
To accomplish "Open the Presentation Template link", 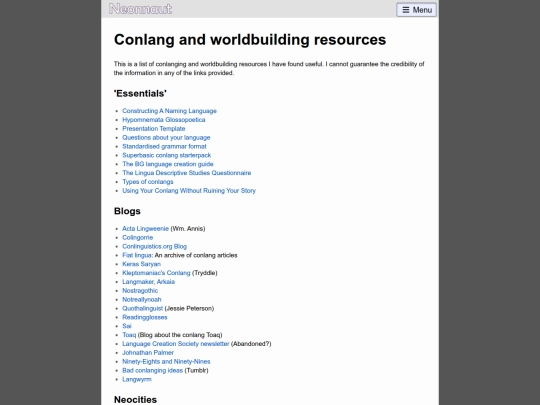I will click(154, 128).
